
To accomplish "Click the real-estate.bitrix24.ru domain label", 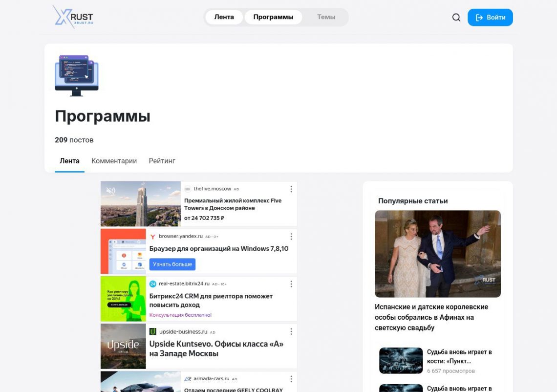I will pos(184,283).
